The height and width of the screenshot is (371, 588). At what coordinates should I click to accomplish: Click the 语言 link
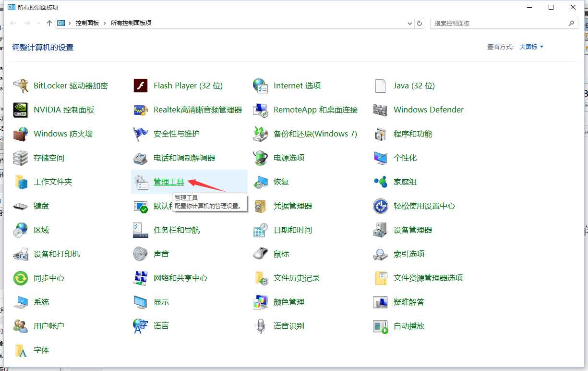161,326
